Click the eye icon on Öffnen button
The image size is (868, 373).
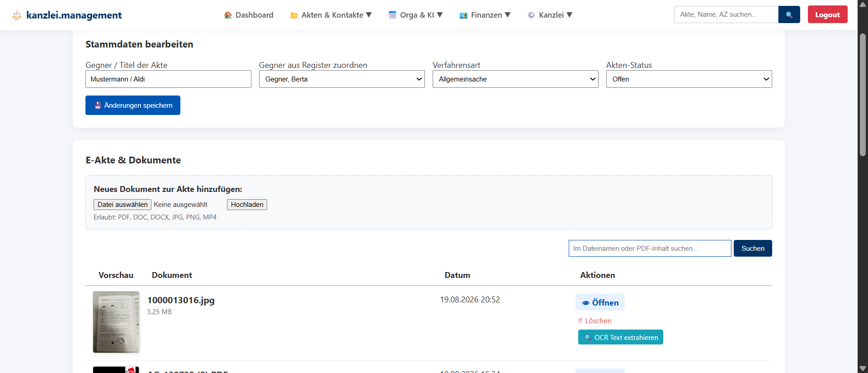[585, 303]
